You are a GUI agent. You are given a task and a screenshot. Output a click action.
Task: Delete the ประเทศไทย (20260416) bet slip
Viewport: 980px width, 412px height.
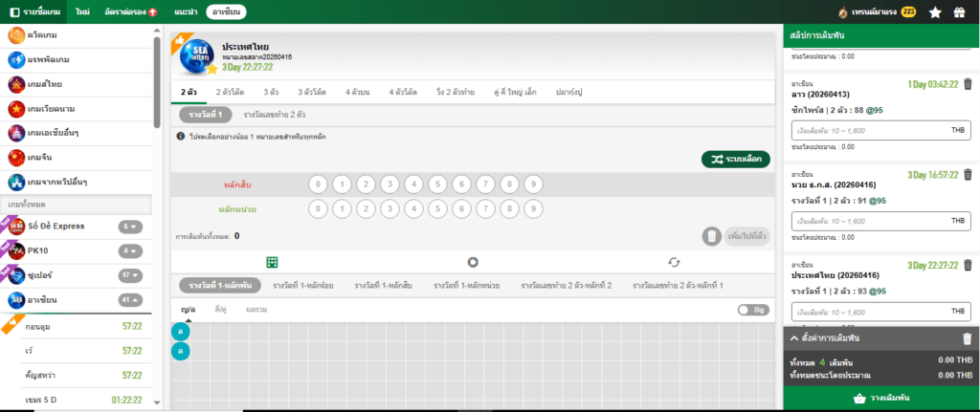click(x=968, y=266)
